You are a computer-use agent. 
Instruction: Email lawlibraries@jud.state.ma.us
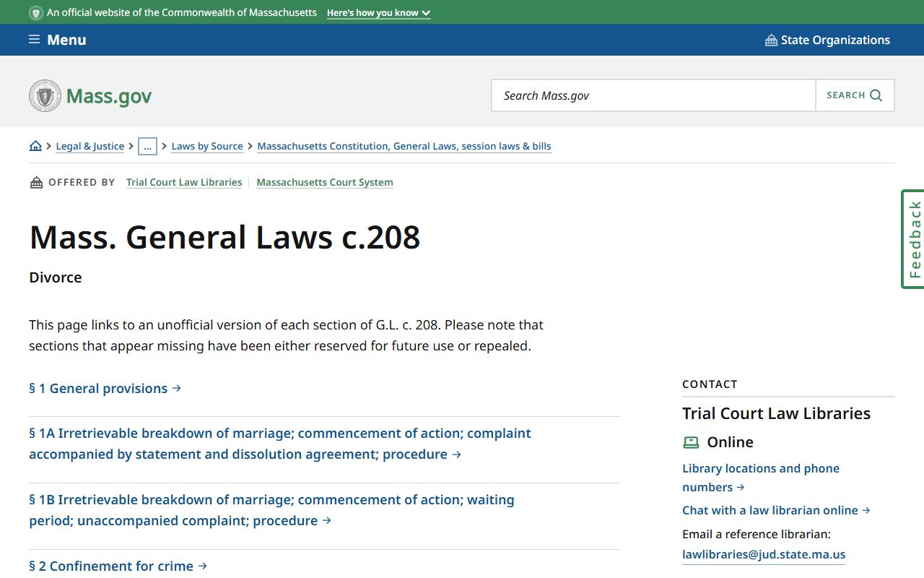pos(764,555)
